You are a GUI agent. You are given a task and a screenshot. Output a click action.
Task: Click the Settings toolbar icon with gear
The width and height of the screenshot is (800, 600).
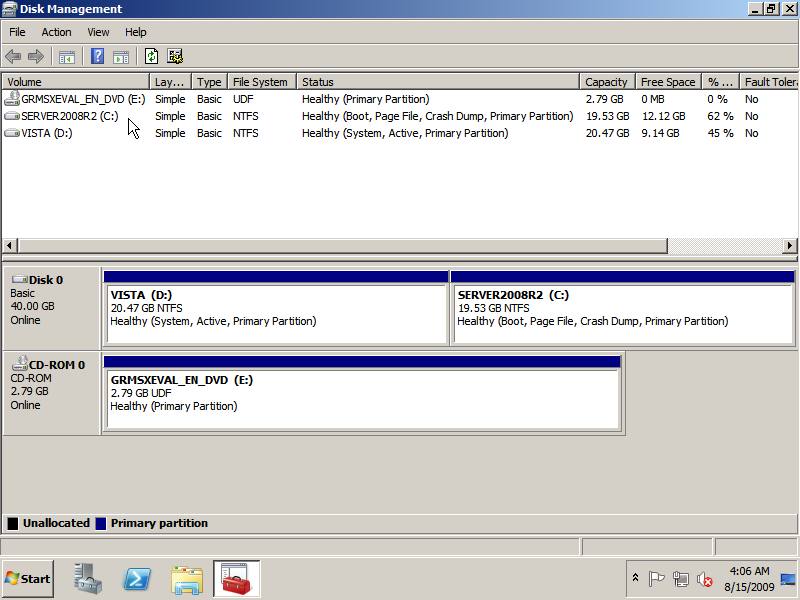[175, 56]
